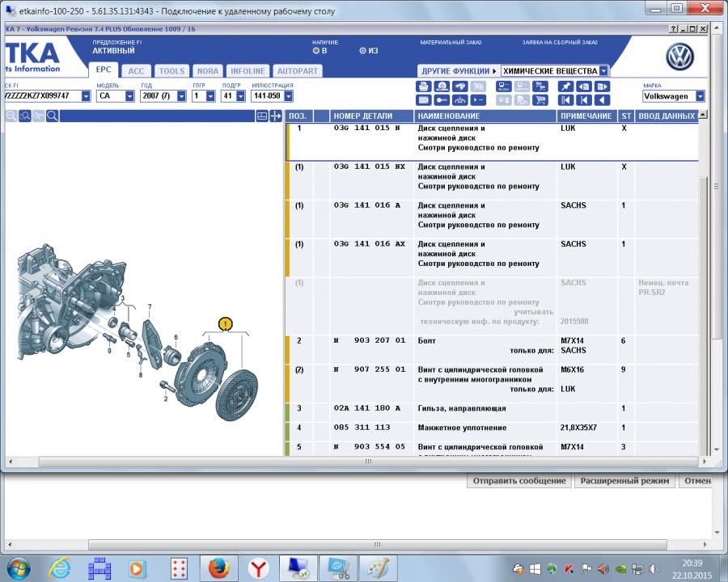This screenshot has width=728, height=582.
Task: Switch to the EPC tab
Action: point(103,70)
